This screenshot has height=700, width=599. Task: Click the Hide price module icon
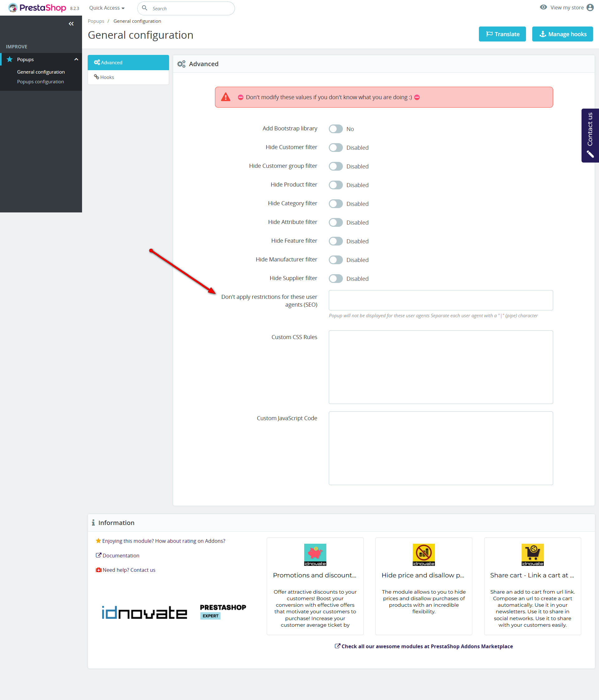point(423,554)
